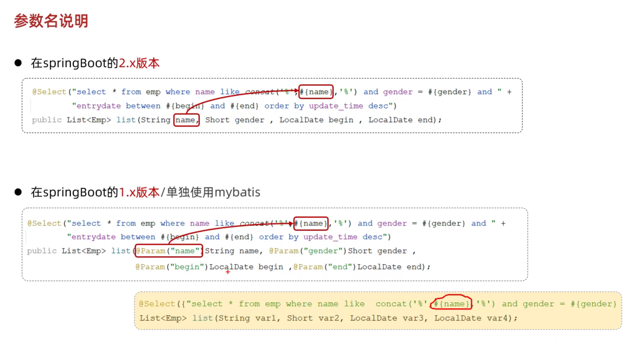Screen dimensions: 644x340
Task: Click the hand-circled #{name} in yellow box
Action: point(451,304)
